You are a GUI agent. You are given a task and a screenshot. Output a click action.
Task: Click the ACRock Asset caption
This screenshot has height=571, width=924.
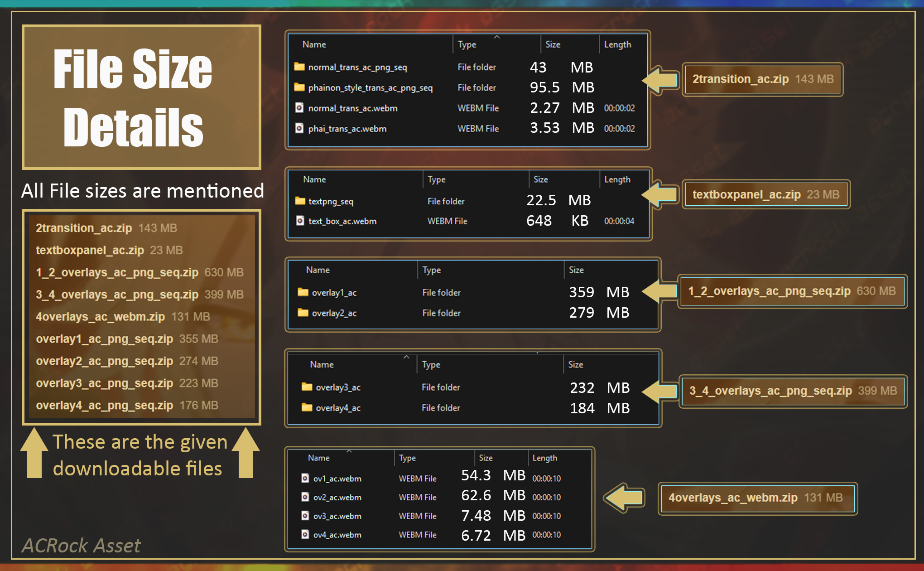82,546
